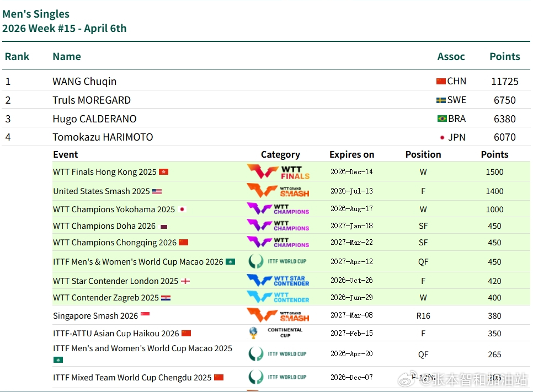Click the China flag beside CHN
The image size is (533, 392).
441,82
